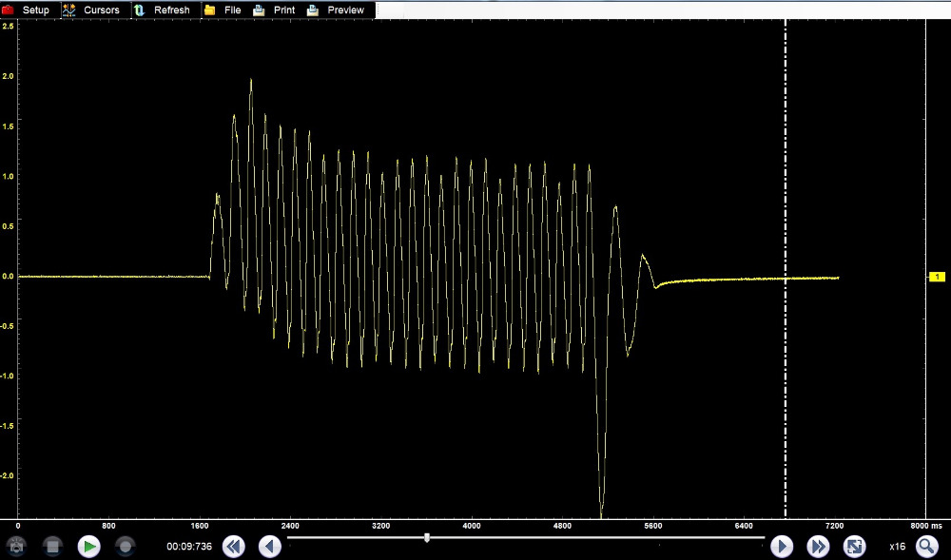The image size is (951, 560).
Task: Open the Setup menu
Action: pyautogui.click(x=35, y=10)
